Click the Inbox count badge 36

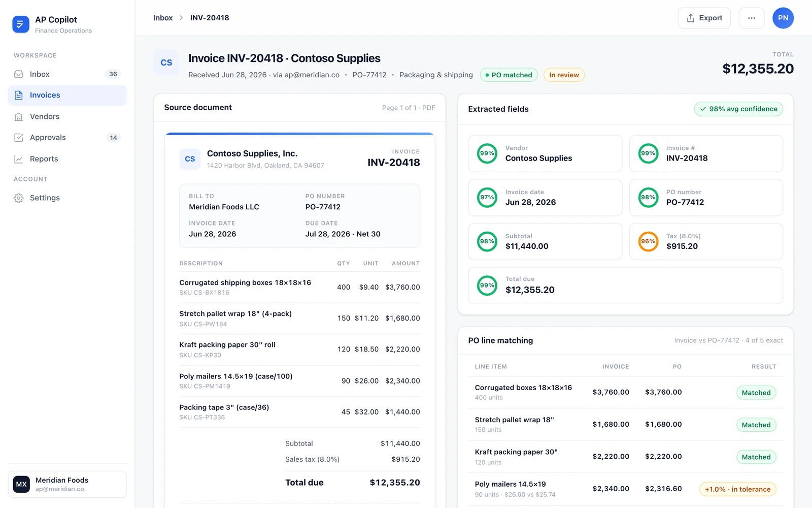pos(113,74)
